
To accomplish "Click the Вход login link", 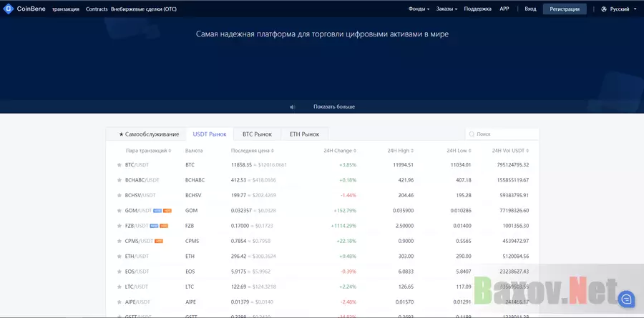I will tap(530, 9).
